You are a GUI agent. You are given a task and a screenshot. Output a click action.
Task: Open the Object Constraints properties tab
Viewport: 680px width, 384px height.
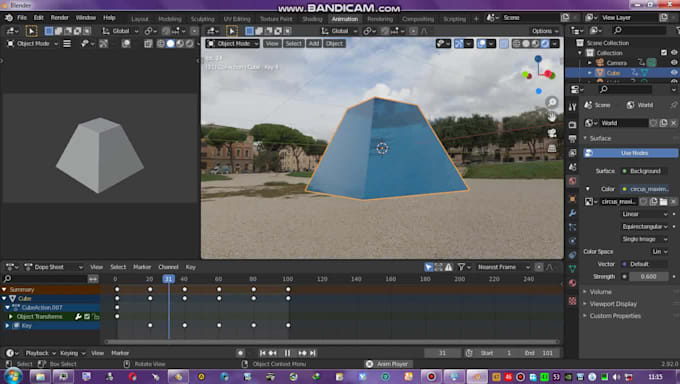[x=572, y=255]
